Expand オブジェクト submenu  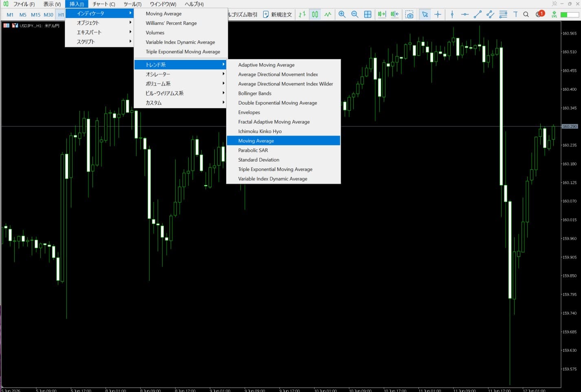point(99,23)
